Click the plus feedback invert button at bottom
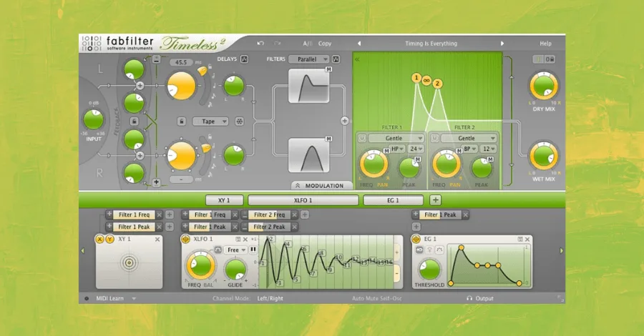The height and width of the screenshot is (336, 644). pyautogui.click(x=156, y=182)
